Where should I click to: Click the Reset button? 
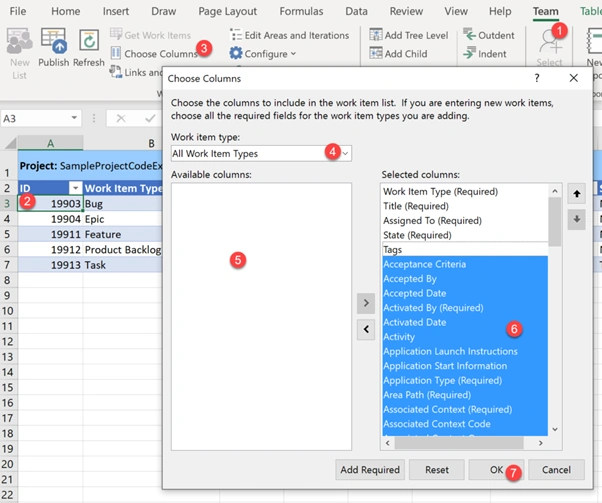(x=437, y=470)
